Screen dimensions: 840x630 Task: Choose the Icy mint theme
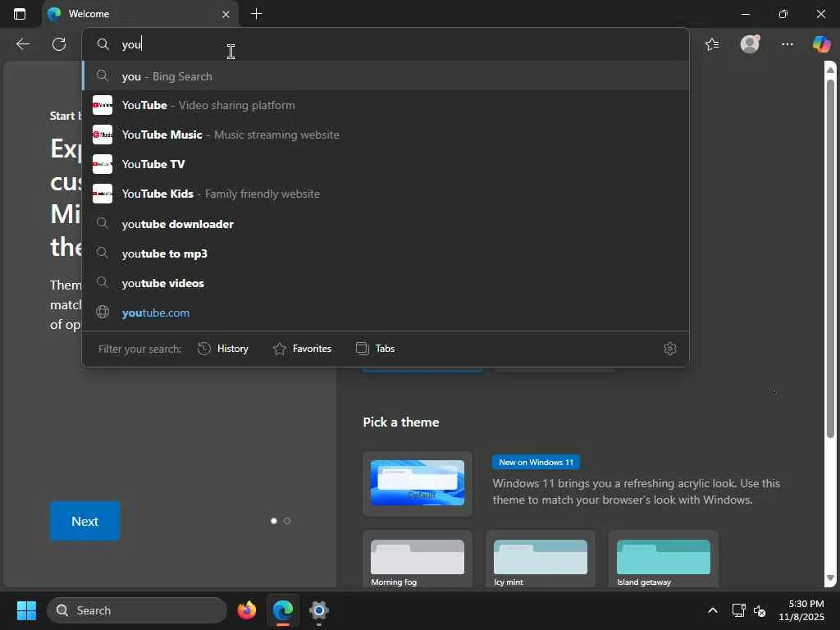(540, 559)
